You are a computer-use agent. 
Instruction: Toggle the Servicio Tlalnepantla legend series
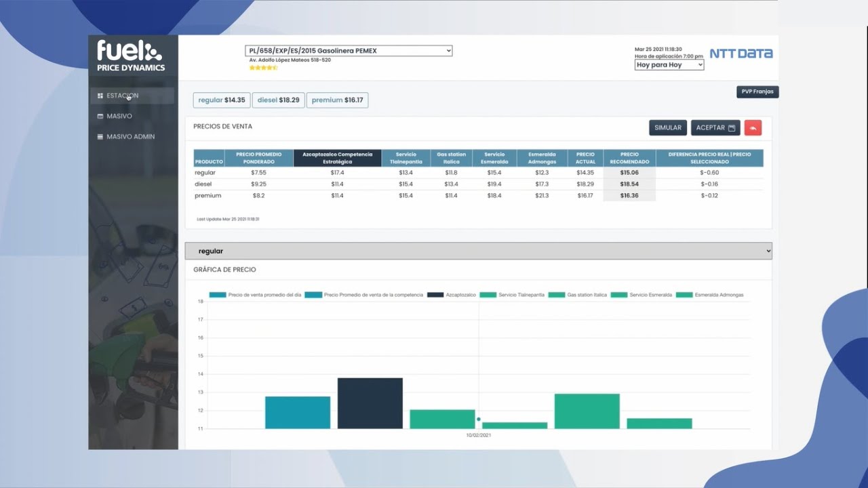511,295
